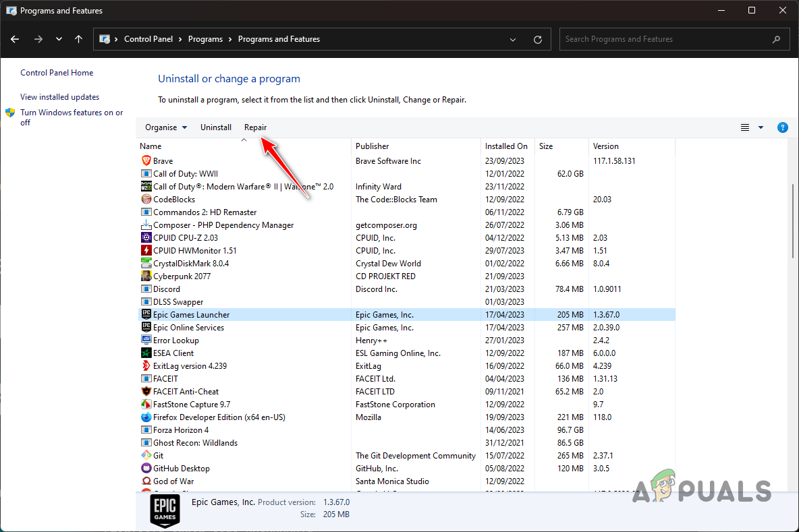Click the Uninstall toolbar button

pos(216,127)
